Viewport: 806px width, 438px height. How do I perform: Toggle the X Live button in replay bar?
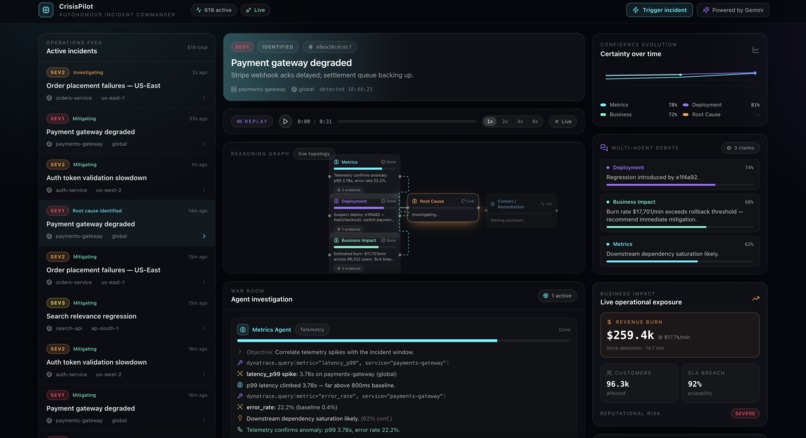click(563, 121)
